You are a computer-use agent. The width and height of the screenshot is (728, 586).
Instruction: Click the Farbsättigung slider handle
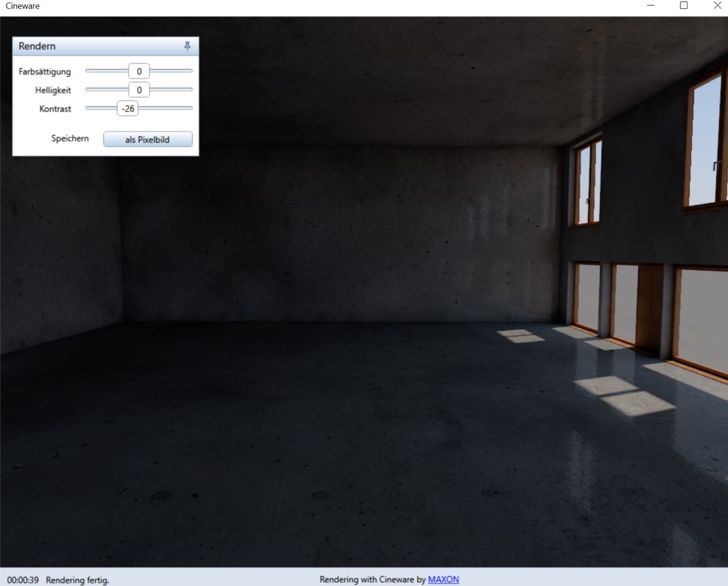point(139,71)
